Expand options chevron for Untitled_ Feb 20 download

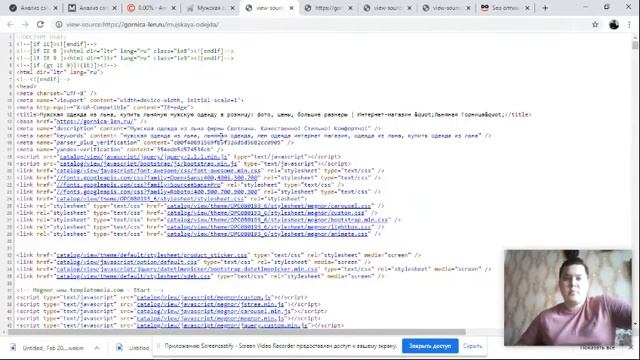97,348
